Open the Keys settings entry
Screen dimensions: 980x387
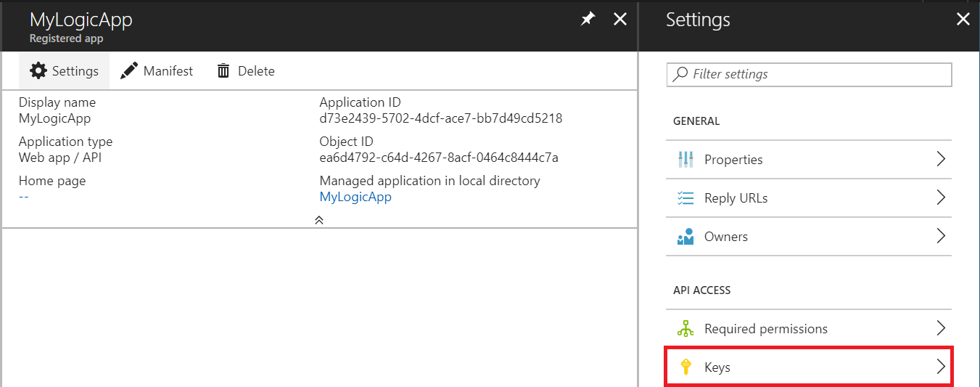809,367
